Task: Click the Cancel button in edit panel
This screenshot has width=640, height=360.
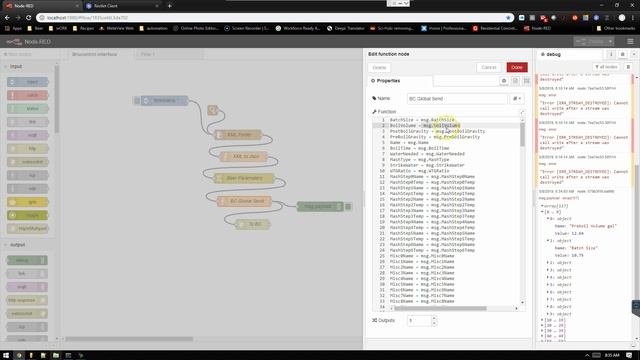Action: [489, 67]
